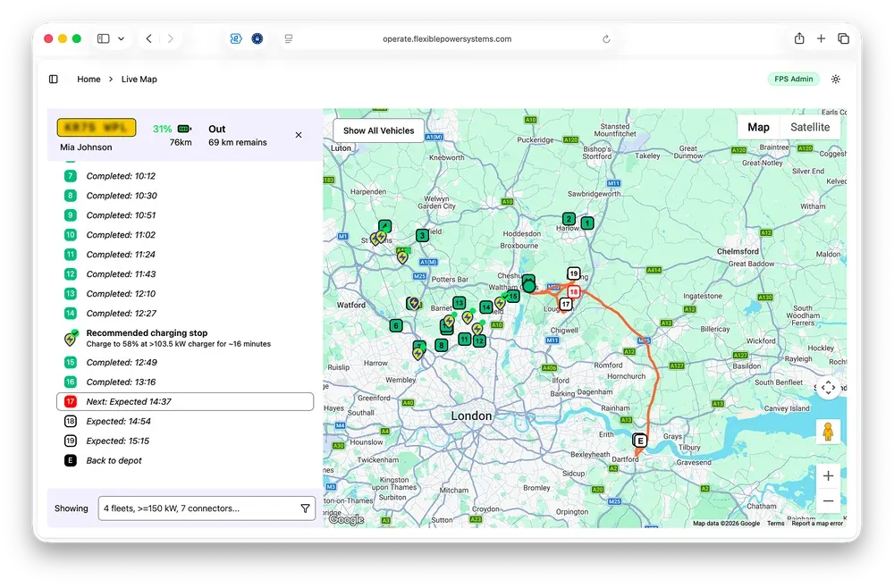Zoom in on the map

[x=828, y=475]
